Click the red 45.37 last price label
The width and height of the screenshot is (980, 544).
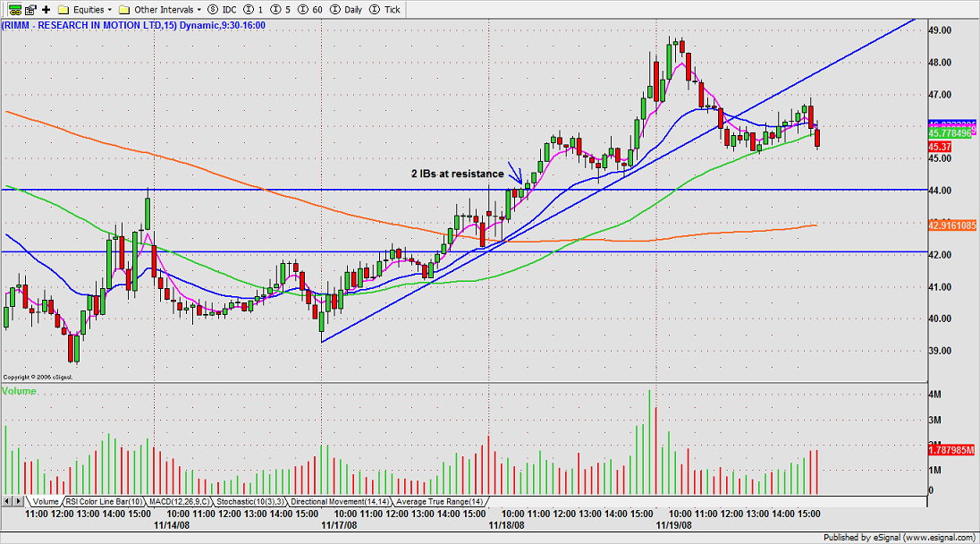[940, 147]
